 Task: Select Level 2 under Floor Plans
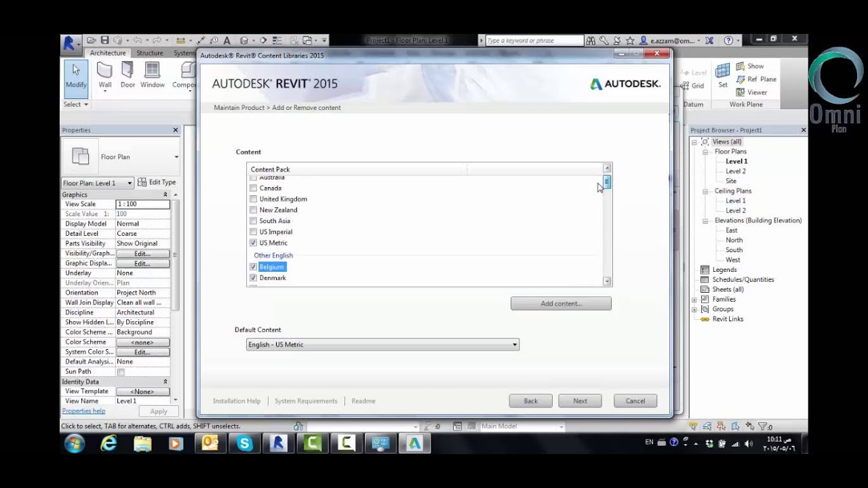[736, 171]
